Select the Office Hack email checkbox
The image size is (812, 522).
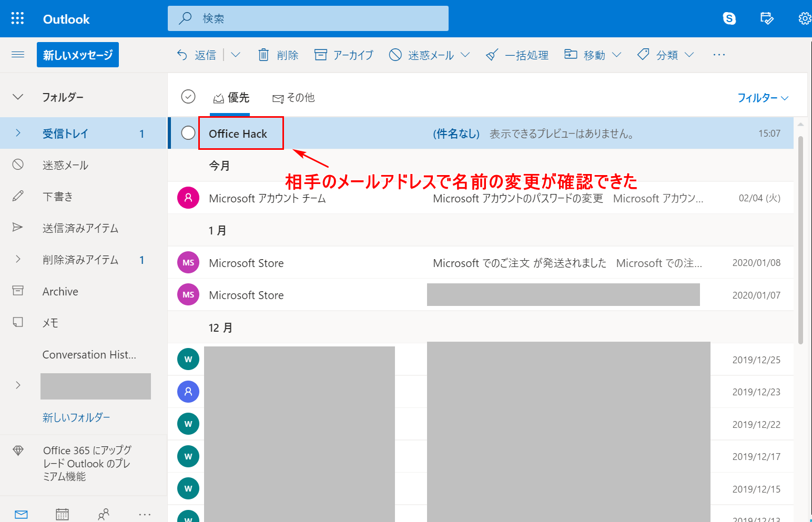[x=188, y=133]
